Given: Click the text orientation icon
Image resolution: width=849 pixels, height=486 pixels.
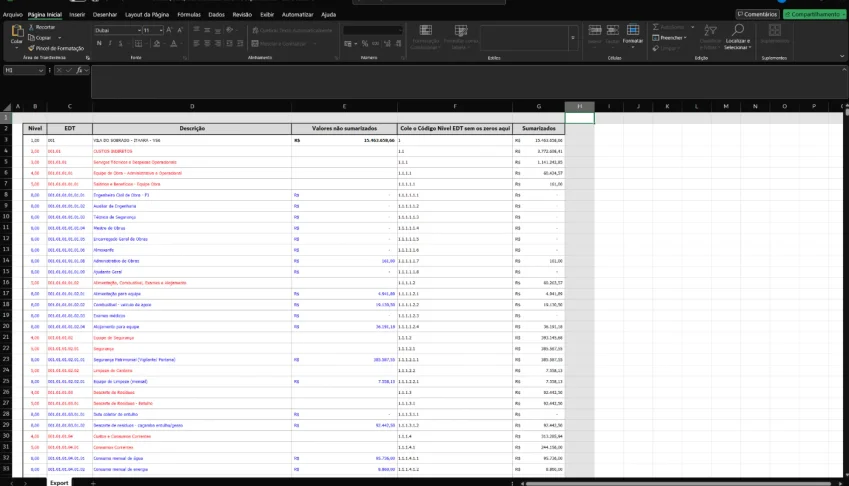Looking at the screenshot, I should pos(230,30).
